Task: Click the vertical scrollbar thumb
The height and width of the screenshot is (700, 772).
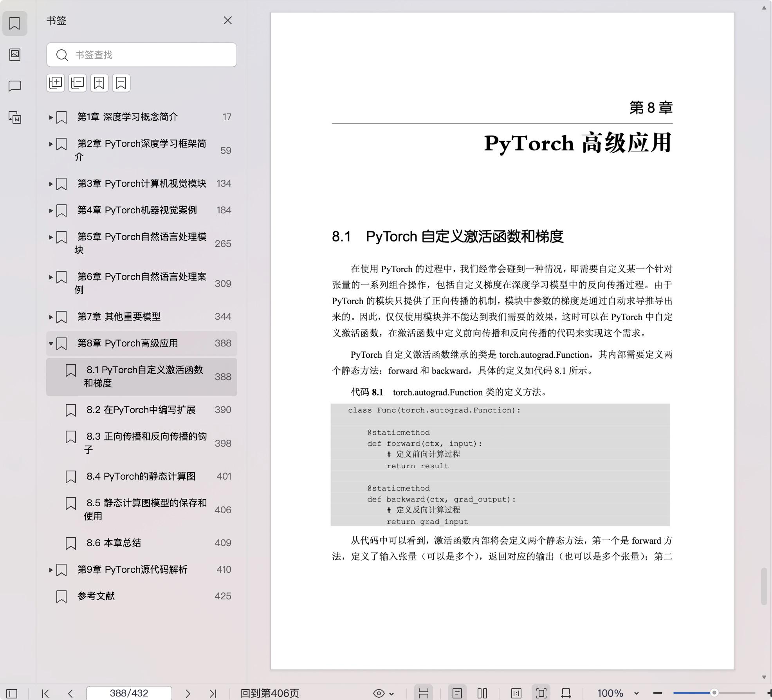Action: (764, 586)
